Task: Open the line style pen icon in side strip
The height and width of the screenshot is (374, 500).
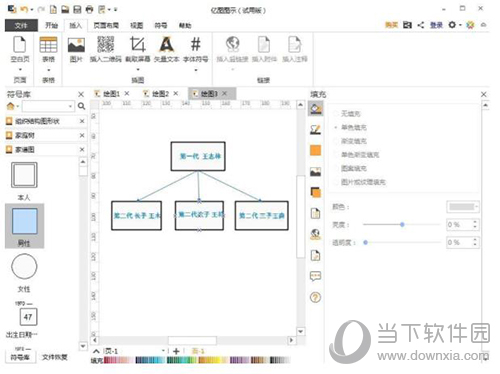Action: coord(315,129)
